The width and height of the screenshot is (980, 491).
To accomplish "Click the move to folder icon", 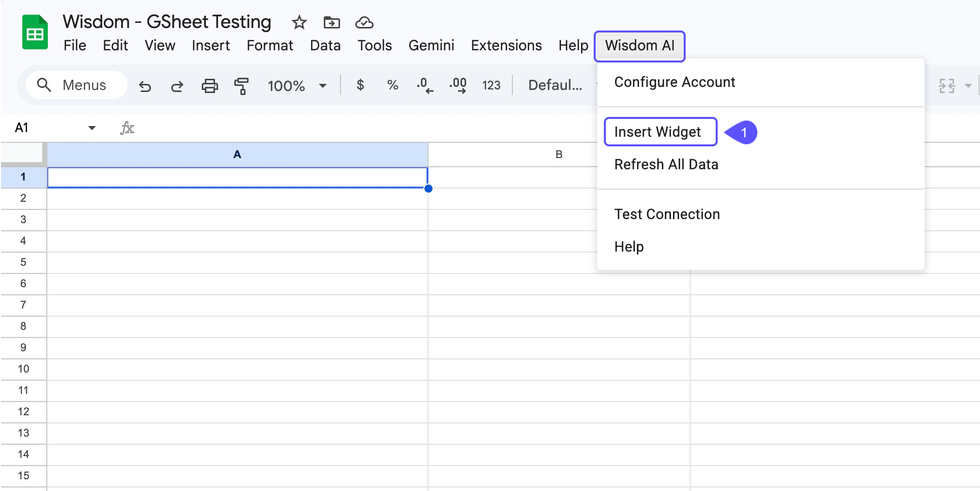I will [x=331, y=22].
